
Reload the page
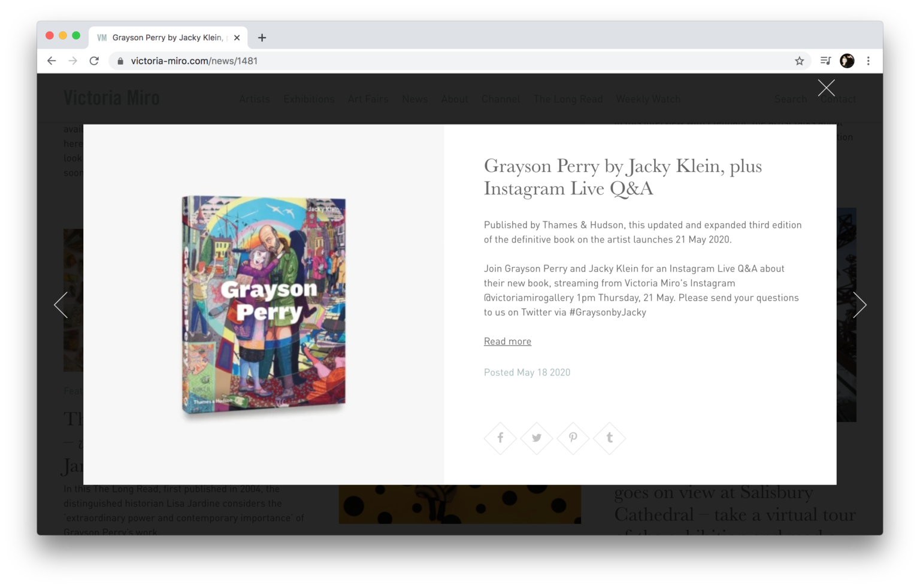click(94, 60)
